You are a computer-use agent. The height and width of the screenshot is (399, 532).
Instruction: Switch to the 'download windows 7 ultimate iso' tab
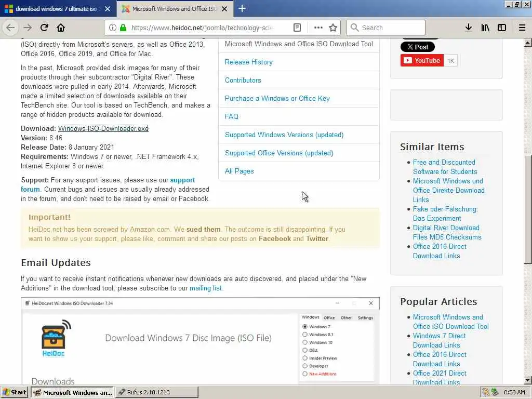pos(58,9)
